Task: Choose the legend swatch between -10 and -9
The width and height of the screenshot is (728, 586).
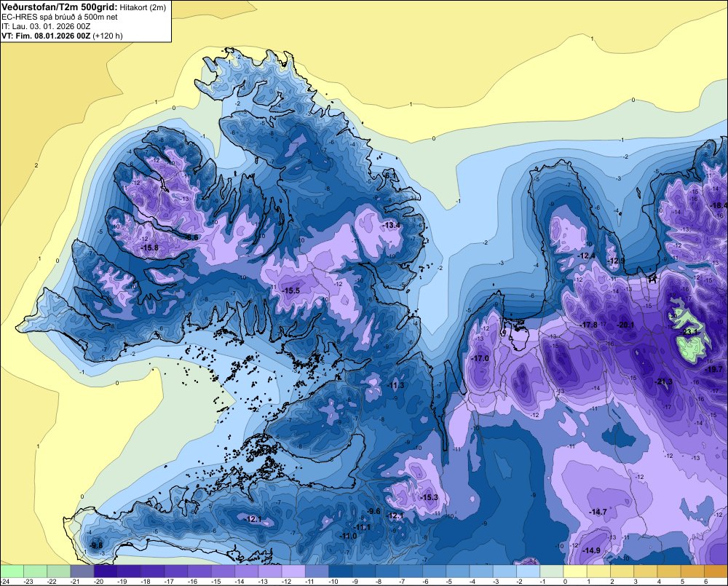Action: point(340,571)
